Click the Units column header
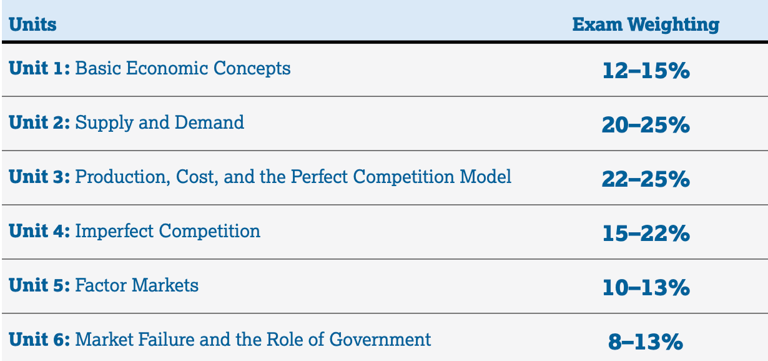The height and width of the screenshot is (361, 768). tap(32, 24)
